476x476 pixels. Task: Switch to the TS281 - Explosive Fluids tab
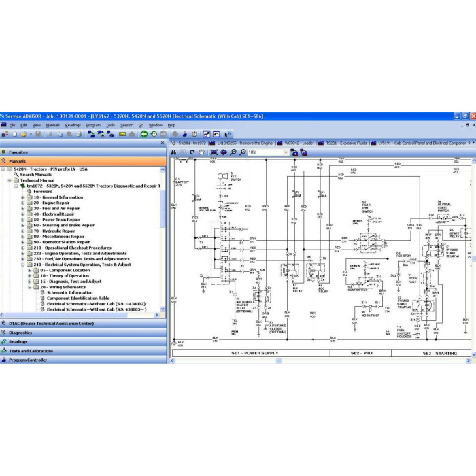click(x=343, y=143)
